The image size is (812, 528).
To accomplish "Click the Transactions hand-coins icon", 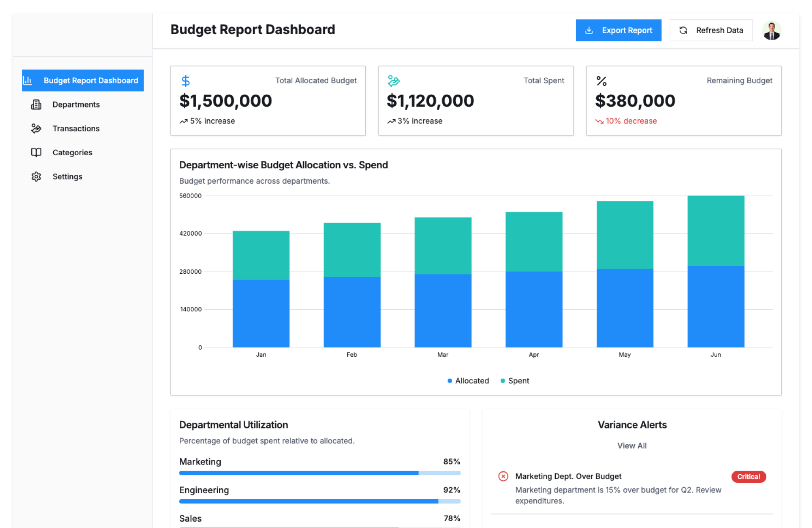I will tap(36, 129).
